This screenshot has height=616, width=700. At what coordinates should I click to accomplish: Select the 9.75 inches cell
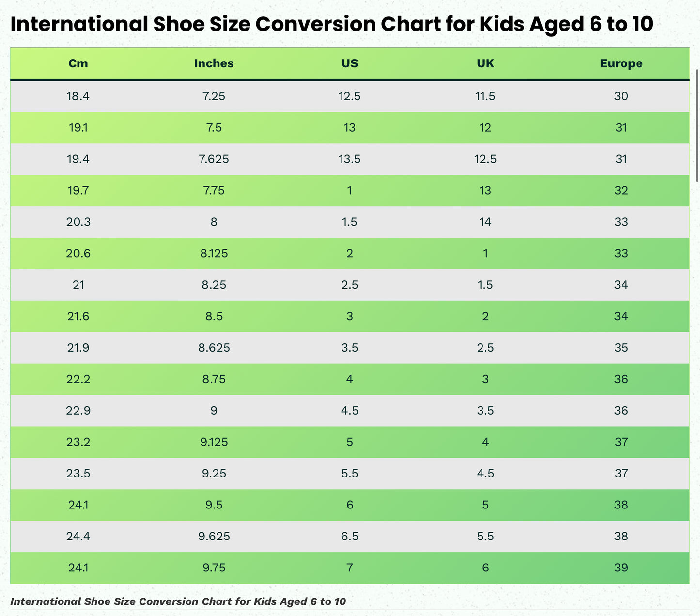214,568
